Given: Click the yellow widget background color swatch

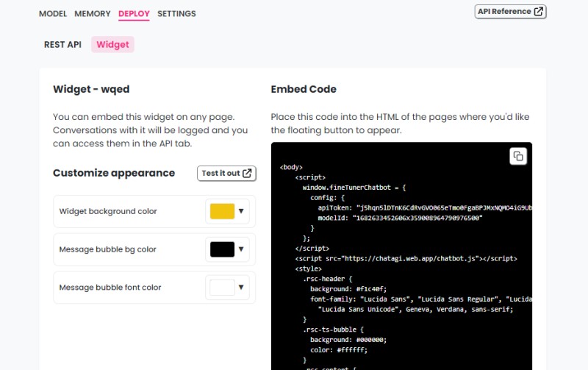Looking at the screenshot, I should coord(222,211).
